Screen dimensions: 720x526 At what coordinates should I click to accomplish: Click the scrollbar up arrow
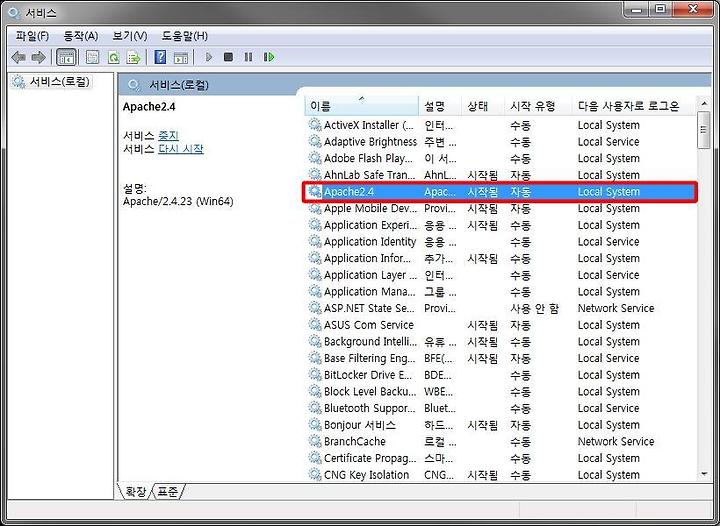coord(704,104)
